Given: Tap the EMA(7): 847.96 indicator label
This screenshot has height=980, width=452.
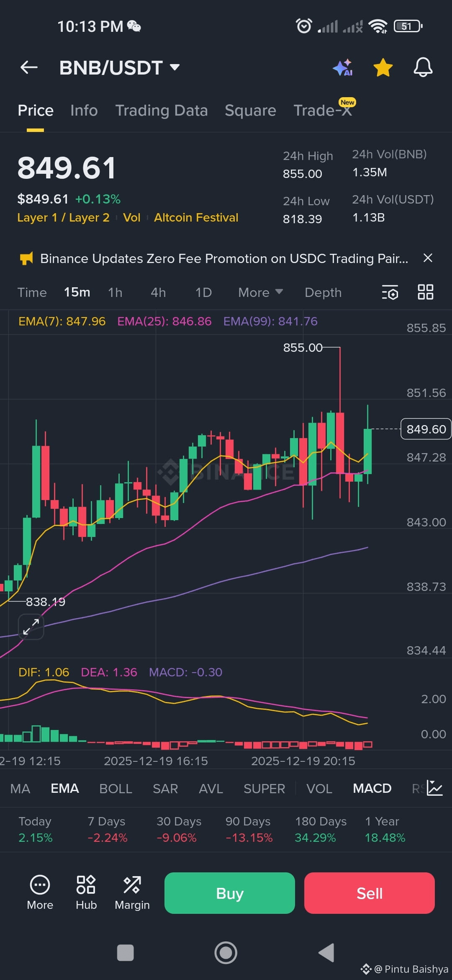Looking at the screenshot, I should [62, 321].
